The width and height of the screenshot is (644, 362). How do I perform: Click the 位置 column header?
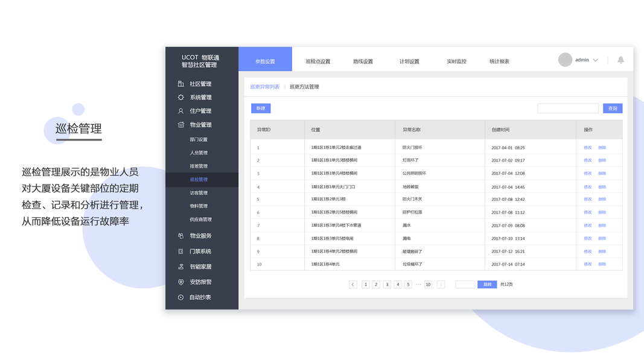[316, 130]
